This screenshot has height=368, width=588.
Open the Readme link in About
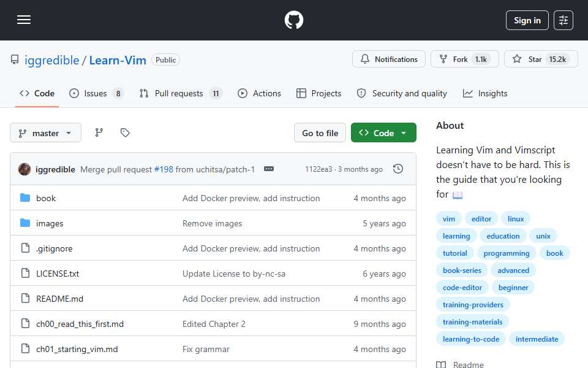[461, 364]
